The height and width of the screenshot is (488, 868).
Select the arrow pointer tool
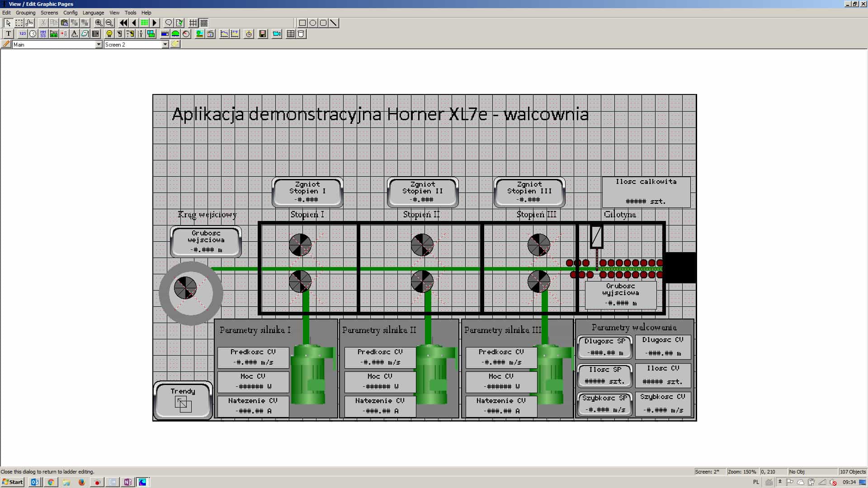point(8,23)
